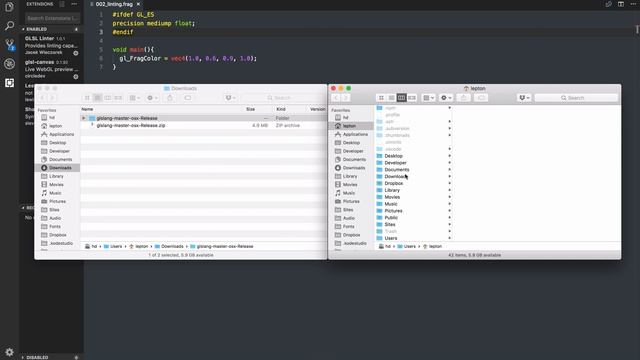
Task: Open the Action gear menu in Downloads window
Action: coord(152,98)
